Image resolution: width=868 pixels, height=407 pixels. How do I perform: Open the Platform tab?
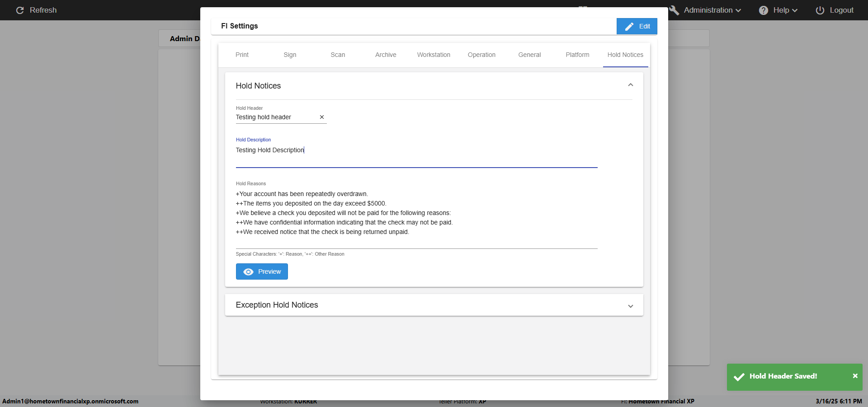click(577, 55)
